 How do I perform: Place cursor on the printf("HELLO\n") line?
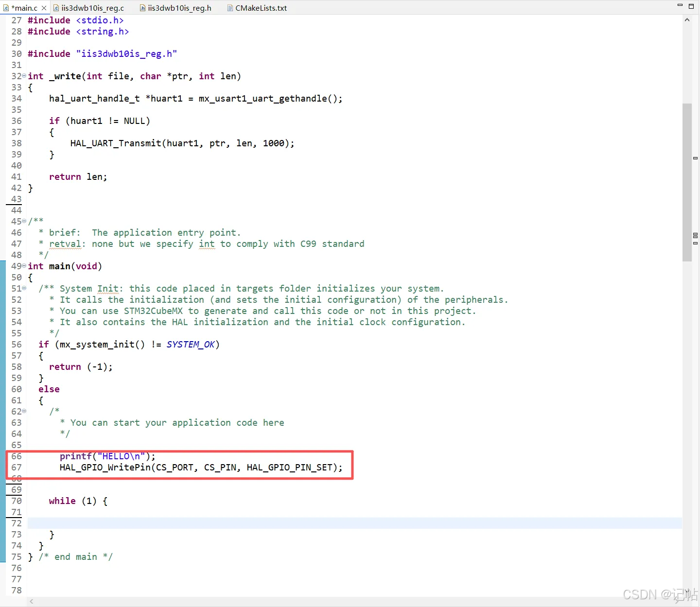(107, 456)
